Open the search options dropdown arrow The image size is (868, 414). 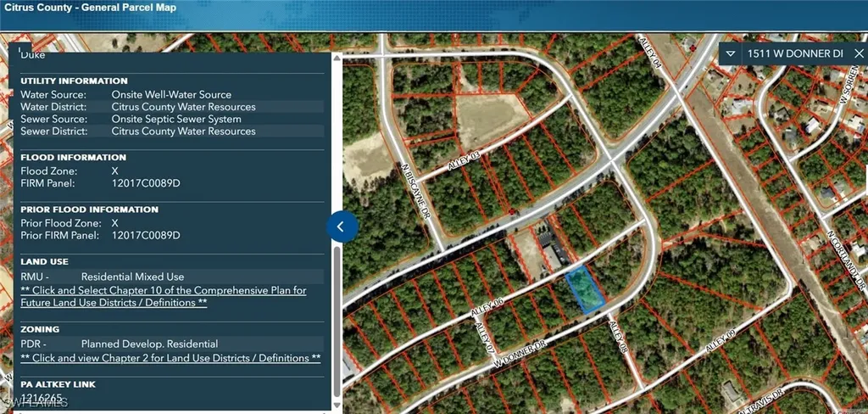point(732,53)
